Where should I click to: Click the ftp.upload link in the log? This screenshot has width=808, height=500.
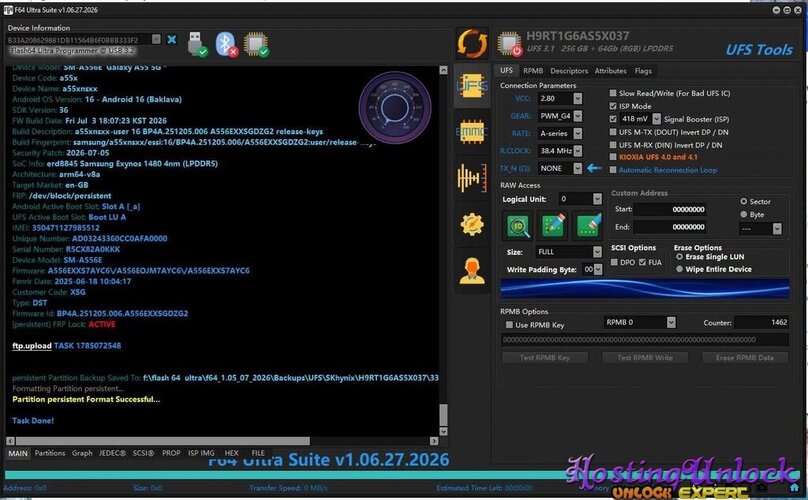tap(32, 346)
